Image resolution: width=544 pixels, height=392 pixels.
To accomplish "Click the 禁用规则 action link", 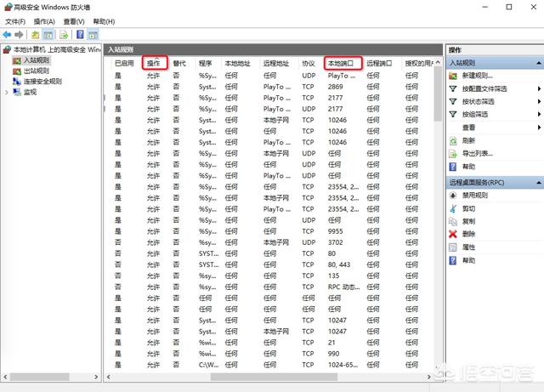I will click(x=475, y=196).
